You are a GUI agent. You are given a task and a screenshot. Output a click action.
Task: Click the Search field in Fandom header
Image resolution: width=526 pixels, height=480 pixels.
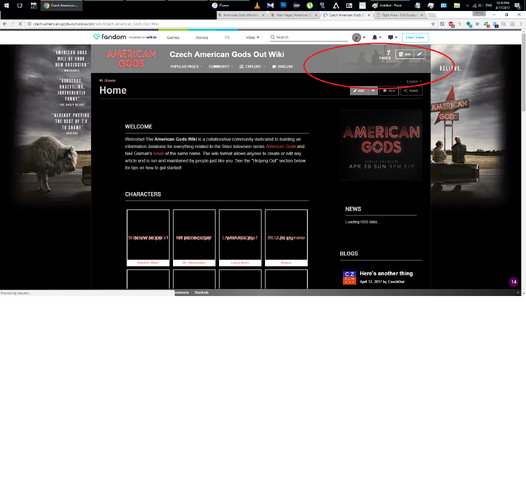click(x=309, y=37)
